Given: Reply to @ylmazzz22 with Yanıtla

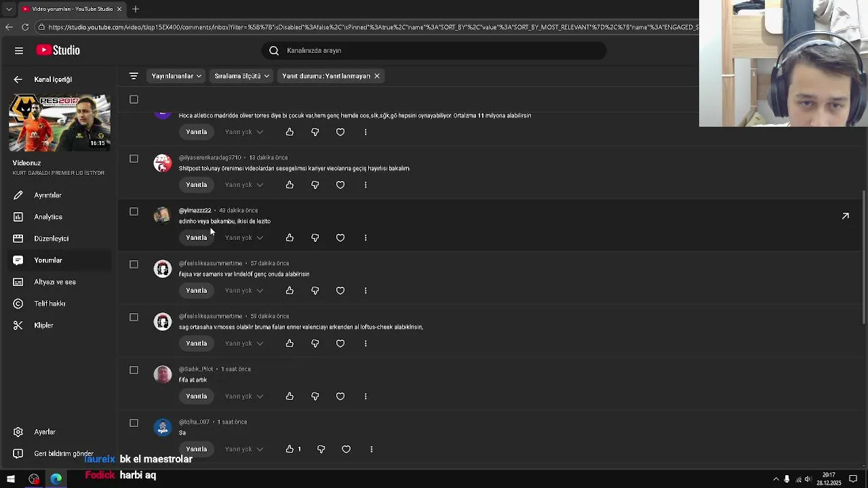Looking at the screenshot, I should 197,237.
